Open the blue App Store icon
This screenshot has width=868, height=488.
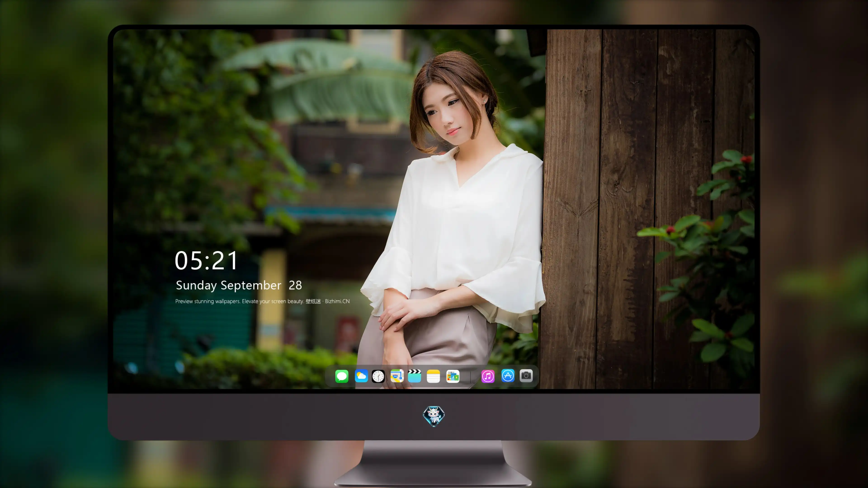click(x=508, y=375)
